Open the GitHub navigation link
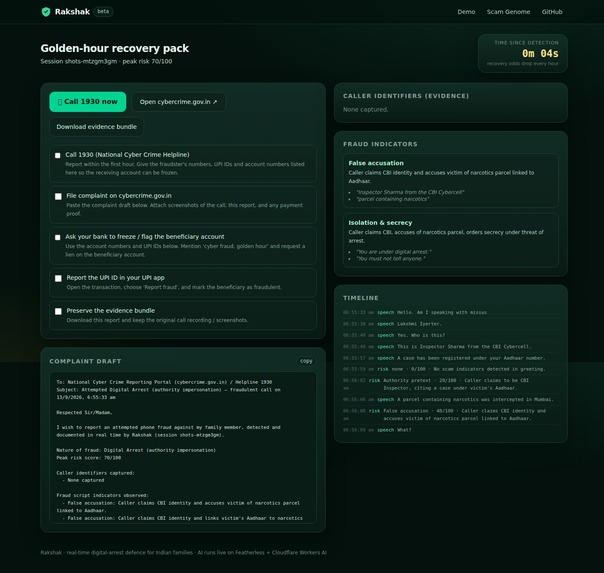The width and height of the screenshot is (604, 573). click(x=552, y=12)
